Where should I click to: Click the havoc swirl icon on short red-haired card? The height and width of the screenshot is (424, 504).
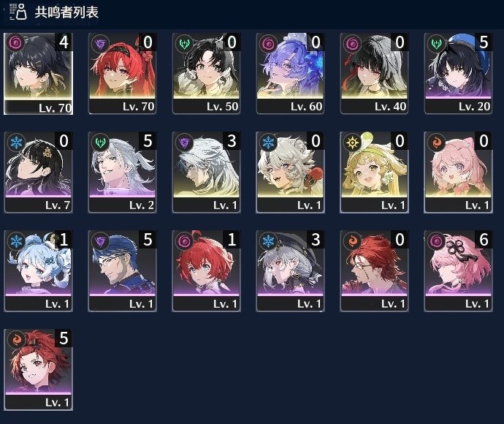click(x=184, y=241)
